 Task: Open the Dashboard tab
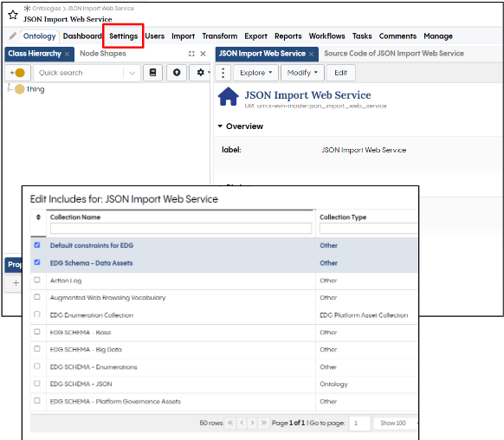point(82,36)
